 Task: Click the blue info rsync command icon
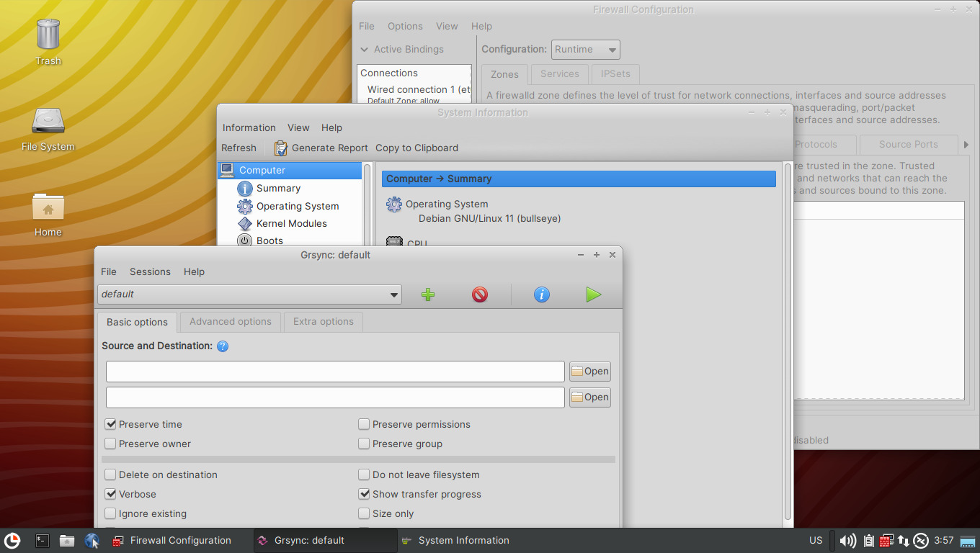(542, 295)
